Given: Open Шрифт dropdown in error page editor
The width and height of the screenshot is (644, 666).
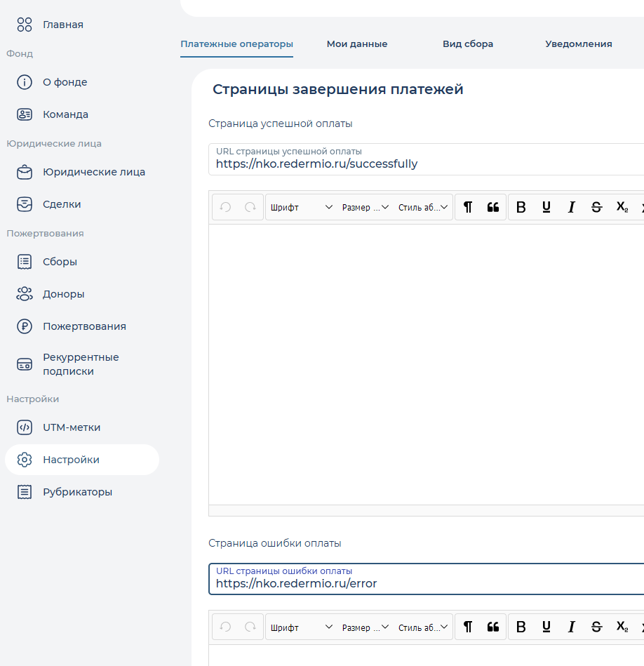Looking at the screenshot, I should (x=302, y=627).
